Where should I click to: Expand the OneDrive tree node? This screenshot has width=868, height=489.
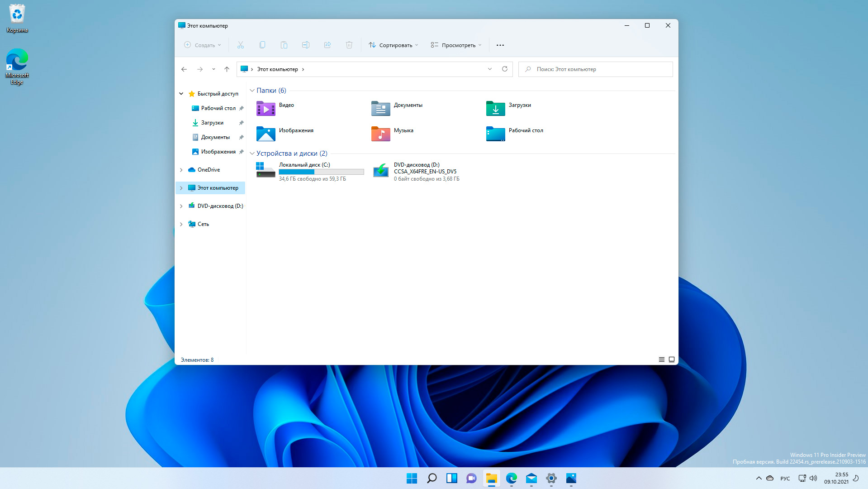tap(181, 170)
